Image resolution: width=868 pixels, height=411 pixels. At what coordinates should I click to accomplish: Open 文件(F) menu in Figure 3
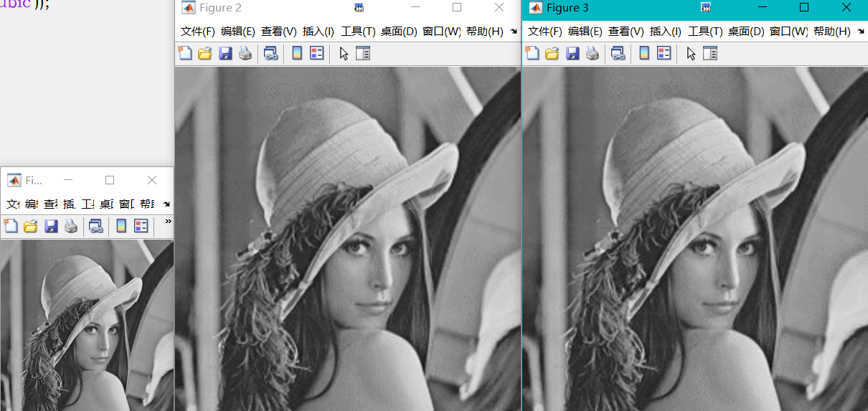[x=545, y=32]
